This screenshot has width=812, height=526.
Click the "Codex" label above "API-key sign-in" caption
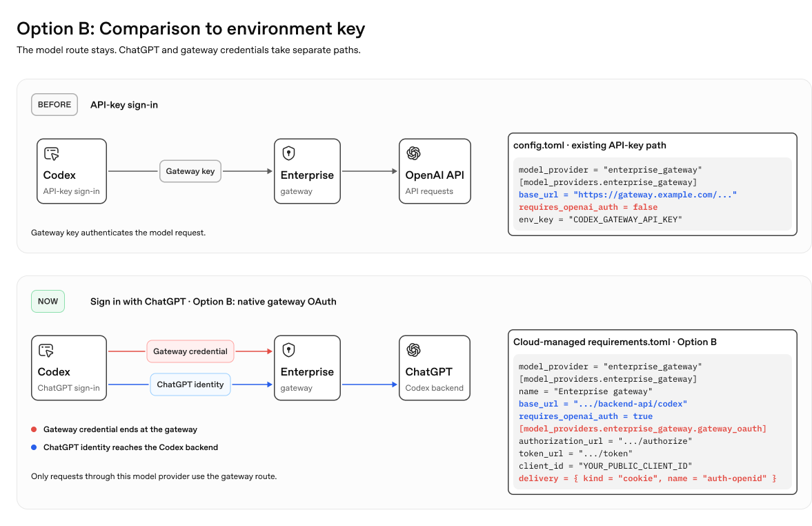click(59, 175)
